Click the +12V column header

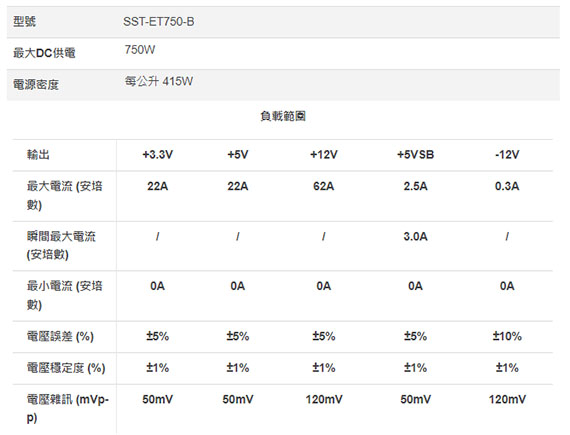click(324, 155)
